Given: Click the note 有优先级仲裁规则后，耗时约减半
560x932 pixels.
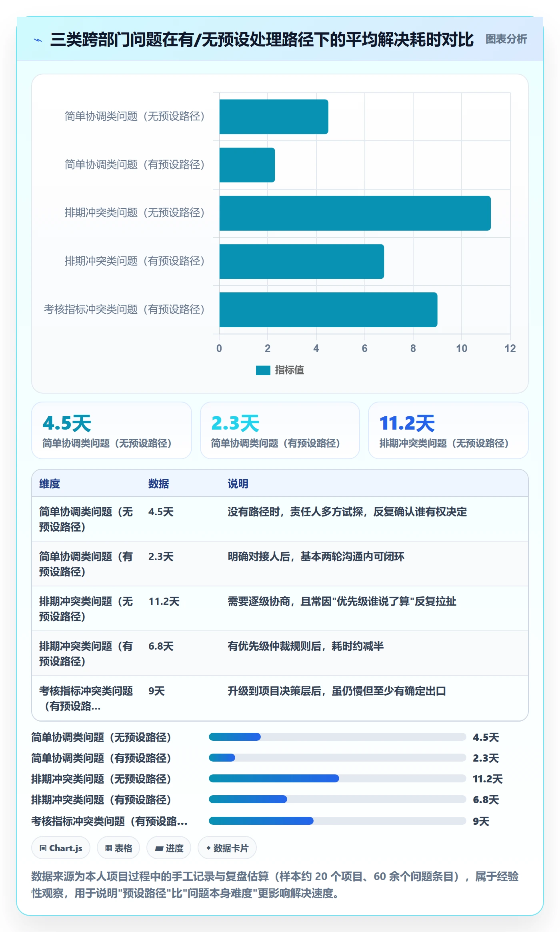Looking at the screenshot, I should (306, 646).
